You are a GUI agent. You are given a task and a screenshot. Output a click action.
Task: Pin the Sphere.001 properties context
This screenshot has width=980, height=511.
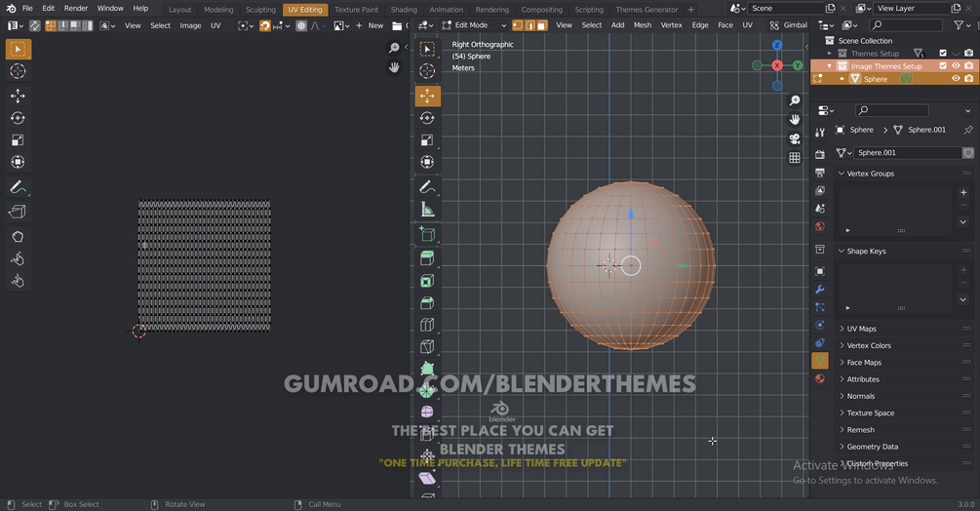[968, 130]
